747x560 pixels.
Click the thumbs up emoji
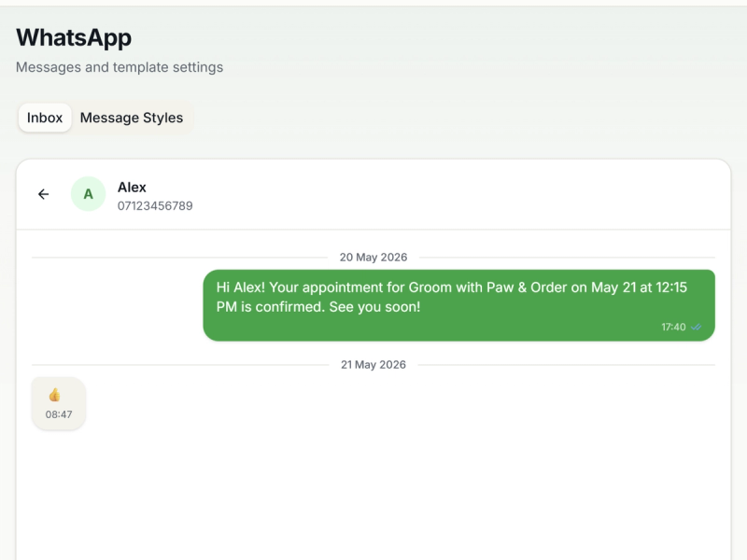[54, 395]
